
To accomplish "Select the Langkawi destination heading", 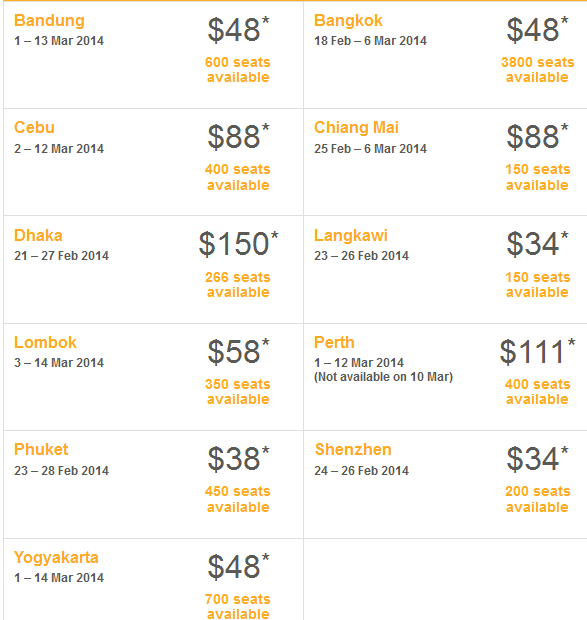I will point(351,236).
